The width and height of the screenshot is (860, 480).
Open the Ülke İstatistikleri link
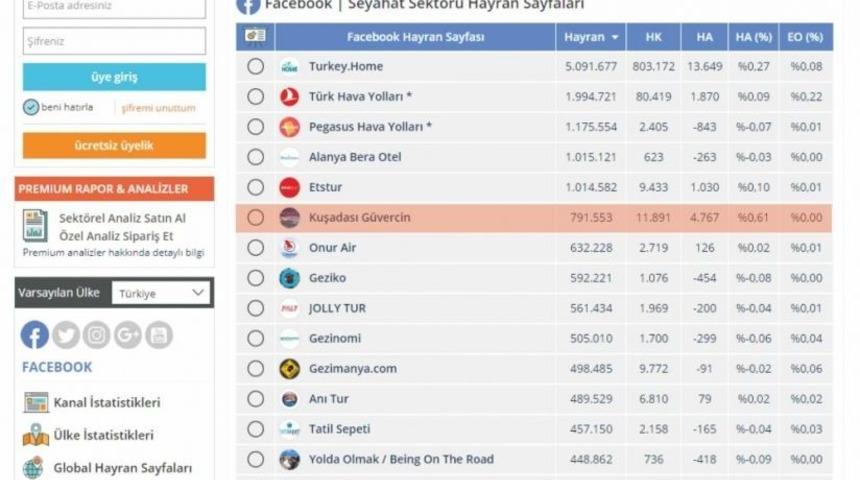tap(103, 435)
